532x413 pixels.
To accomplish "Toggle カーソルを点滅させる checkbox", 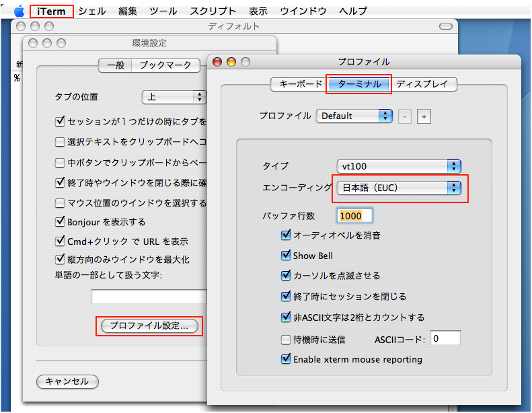I will coord(286,275).
